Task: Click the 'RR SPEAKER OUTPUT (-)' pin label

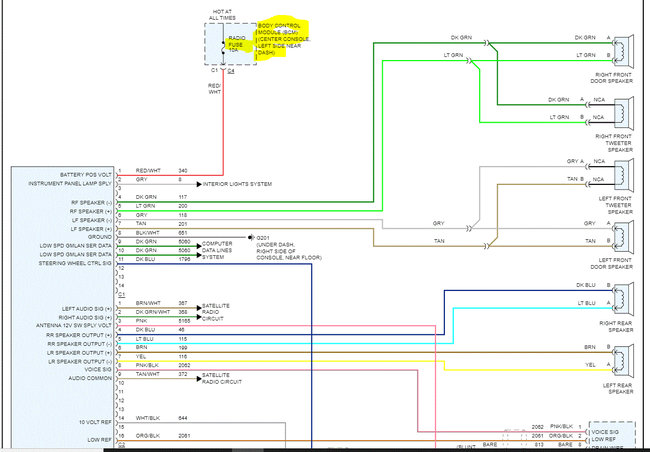Action: 79,344
